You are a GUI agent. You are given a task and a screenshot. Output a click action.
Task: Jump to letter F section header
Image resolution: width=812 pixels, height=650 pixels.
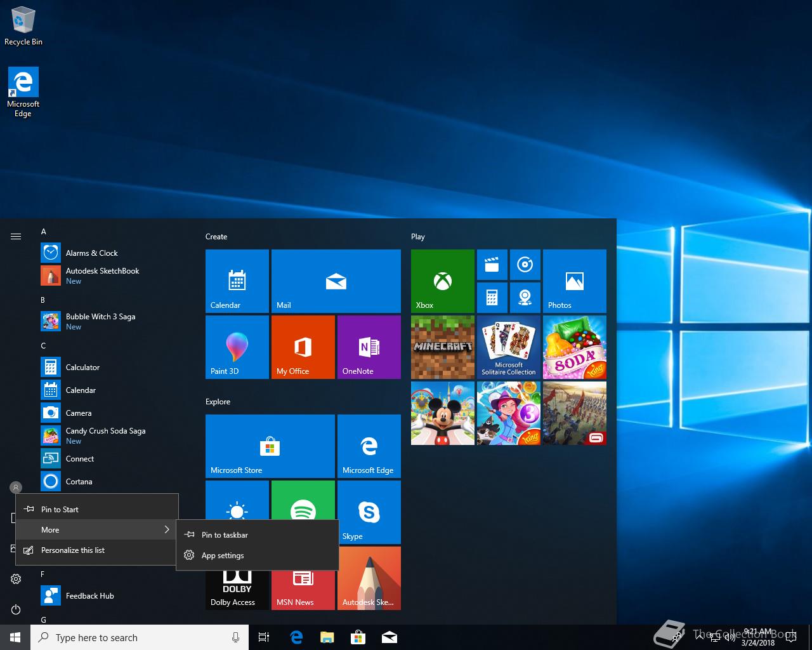click(43, 574)
